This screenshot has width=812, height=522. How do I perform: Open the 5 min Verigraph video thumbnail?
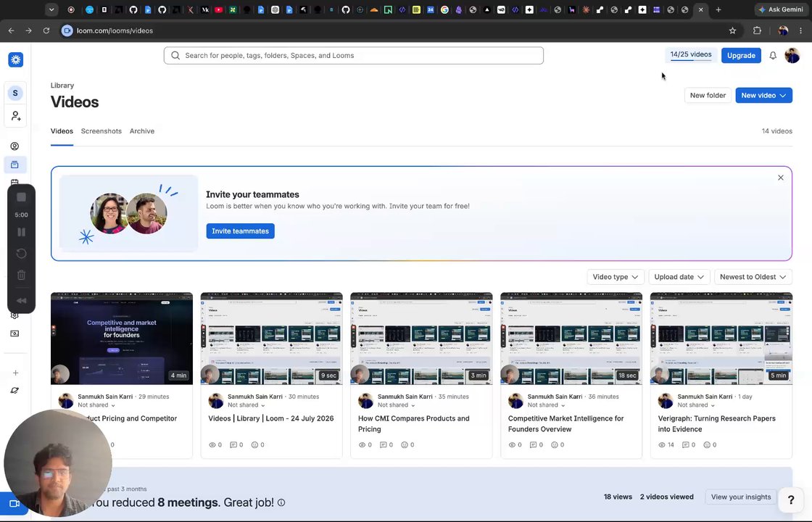point(721,339)
